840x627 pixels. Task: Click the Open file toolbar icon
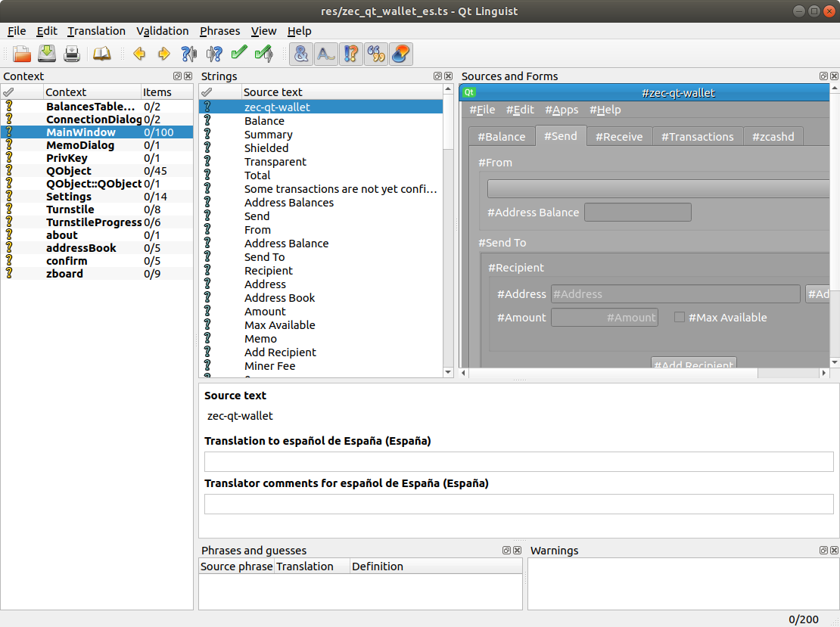pyautogui.click(x=22, y=54)
